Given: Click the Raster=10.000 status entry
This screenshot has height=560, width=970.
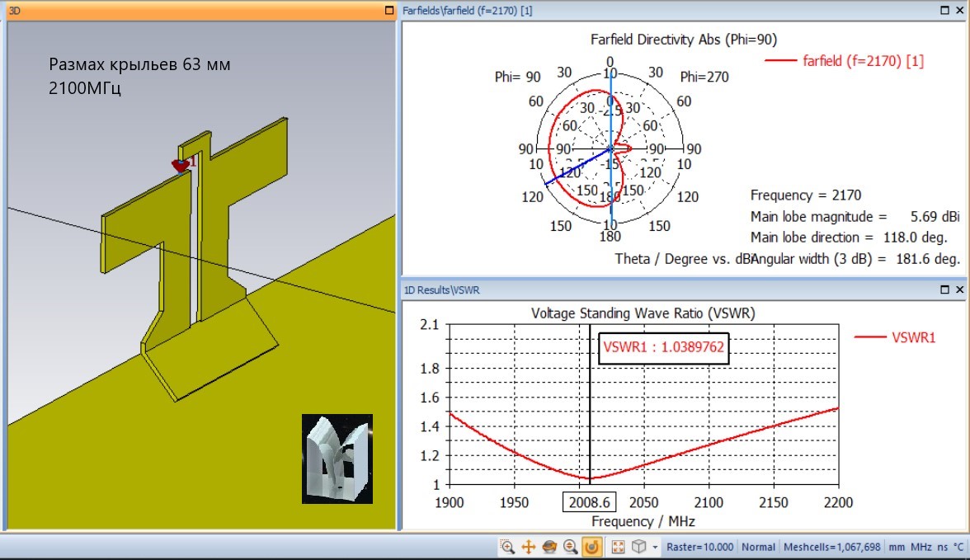Looking at the screenshot, I should [699, 547].
